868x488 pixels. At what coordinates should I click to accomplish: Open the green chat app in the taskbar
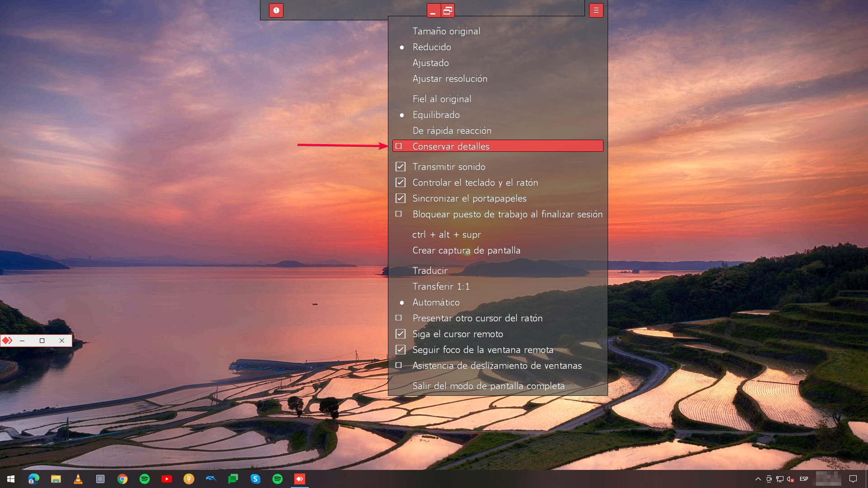click(x=233, y=479)
